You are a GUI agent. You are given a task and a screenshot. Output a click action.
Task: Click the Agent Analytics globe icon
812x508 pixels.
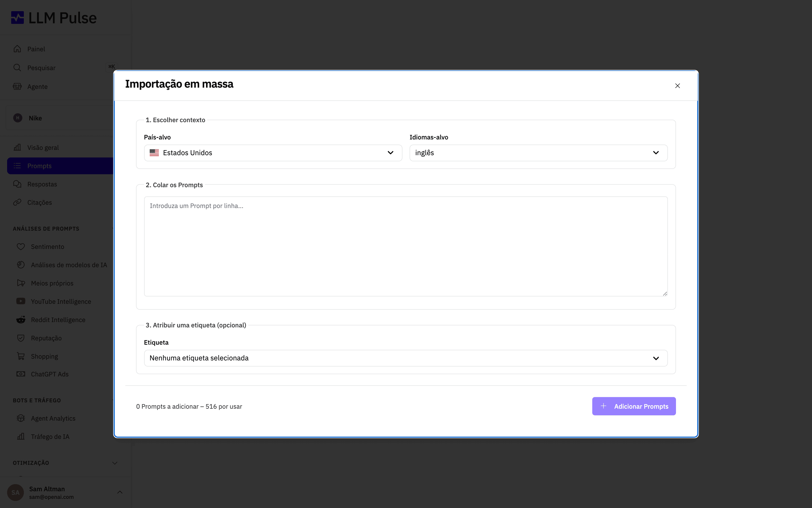[x=21, y=418]
